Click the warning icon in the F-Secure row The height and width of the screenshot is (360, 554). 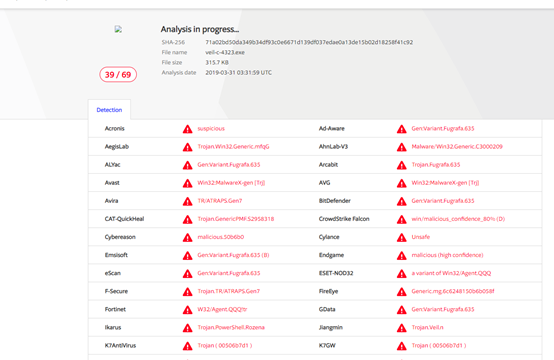(x=188, y=291)
